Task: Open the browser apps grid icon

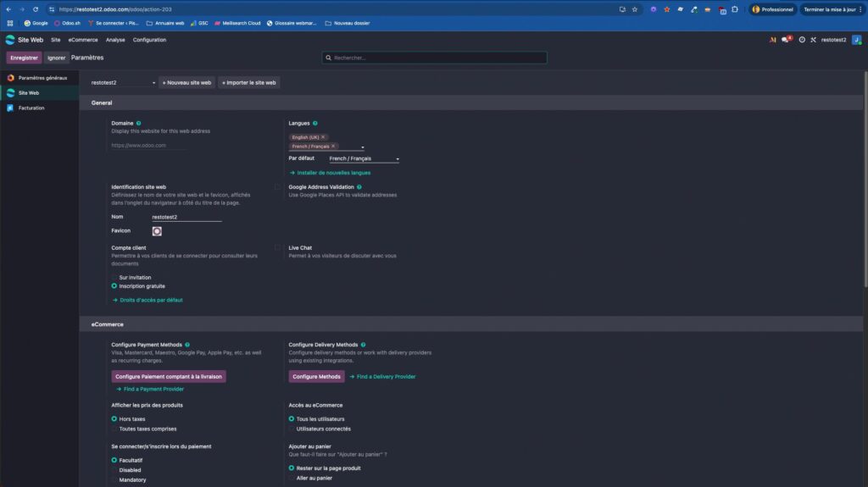Action: (10, 23)
